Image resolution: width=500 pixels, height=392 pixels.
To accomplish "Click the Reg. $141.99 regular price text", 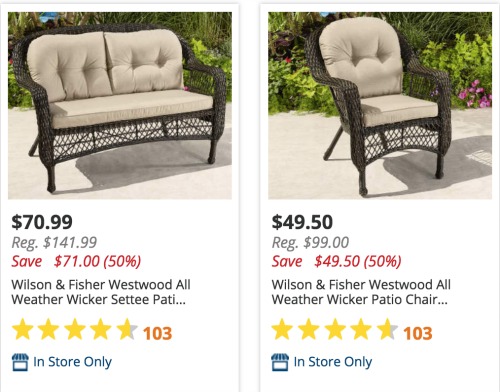I will tap(54, 243).
